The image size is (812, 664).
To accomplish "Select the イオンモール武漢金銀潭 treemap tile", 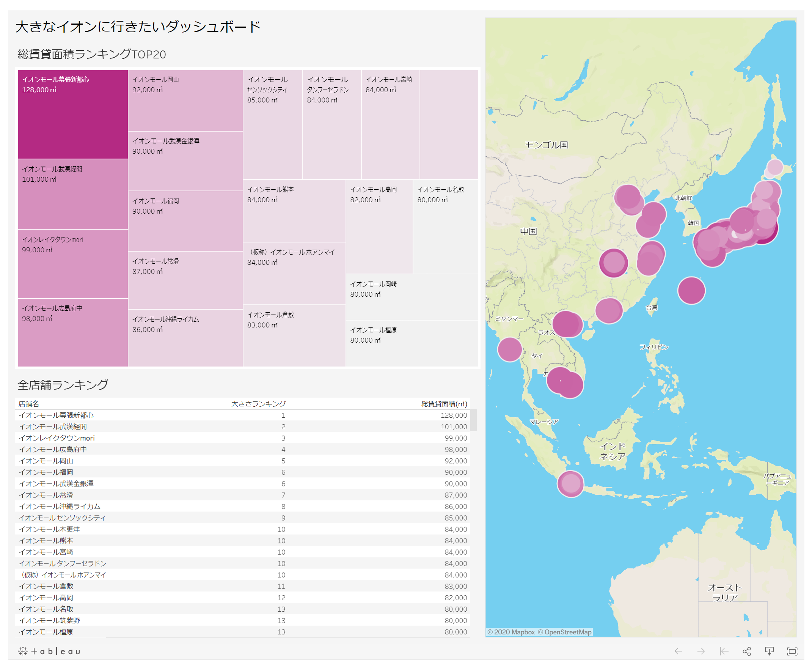I will click(x=185, y=161).
